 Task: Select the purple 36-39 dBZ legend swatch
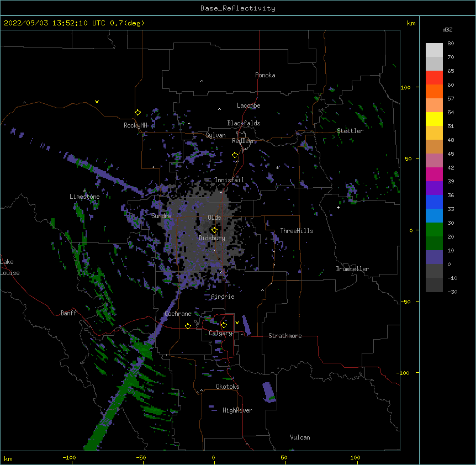434,188
